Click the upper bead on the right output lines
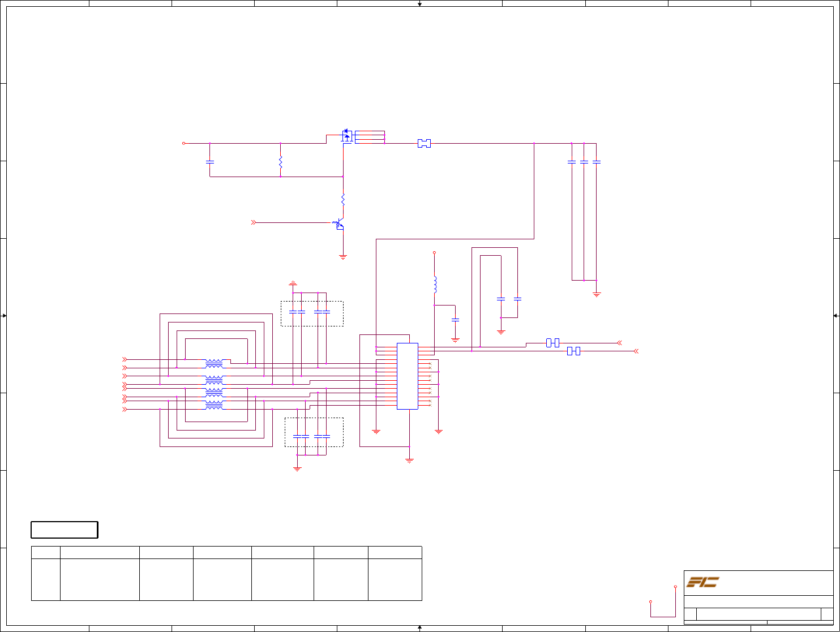This screenshot has height=632, width=840. (x=552, y=343)
